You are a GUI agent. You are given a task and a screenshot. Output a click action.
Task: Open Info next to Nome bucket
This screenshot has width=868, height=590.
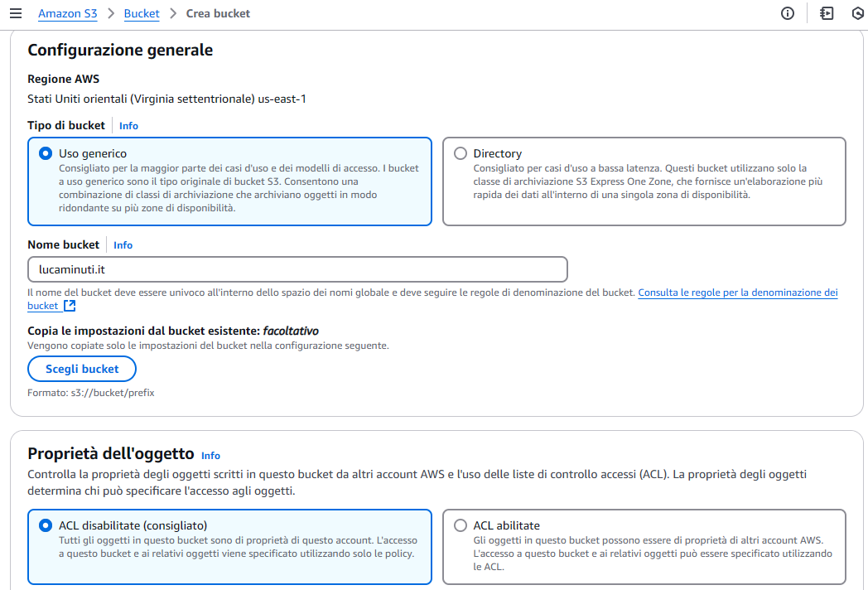pos(123,244)
